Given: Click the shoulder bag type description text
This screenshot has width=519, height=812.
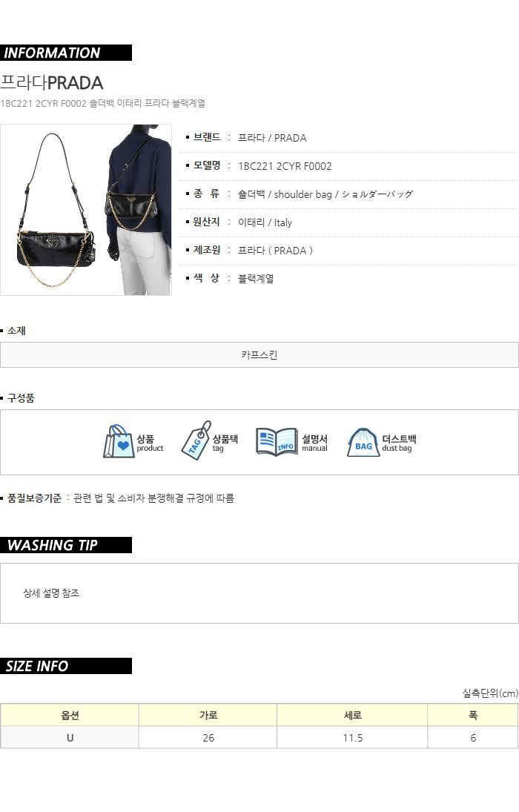Looking at the screenshot, I should pyautogui.click(x=325, y=194).
